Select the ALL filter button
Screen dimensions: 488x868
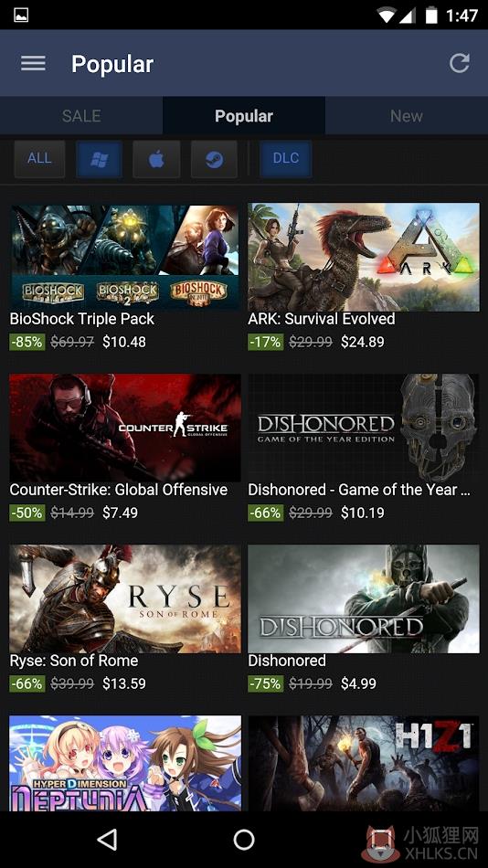click(x=39, y=159)
